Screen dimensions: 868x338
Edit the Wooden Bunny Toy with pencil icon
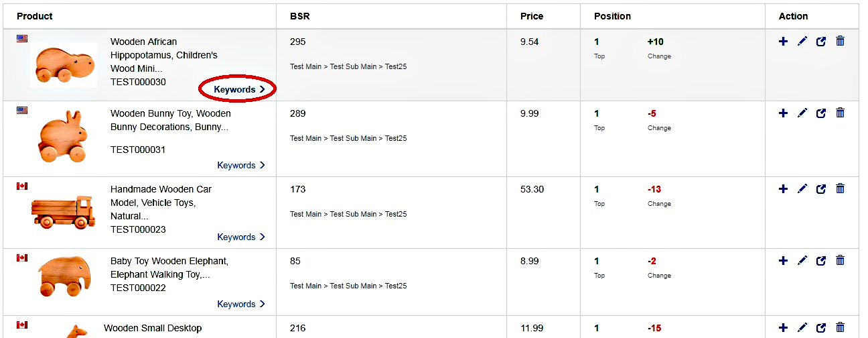pos(802,113)
